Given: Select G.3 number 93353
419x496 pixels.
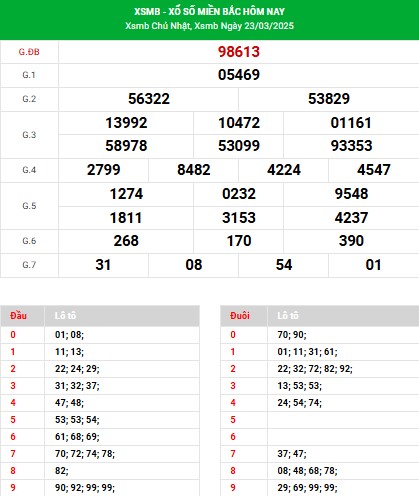Looking at the screenshot, I should pos(351,146).
